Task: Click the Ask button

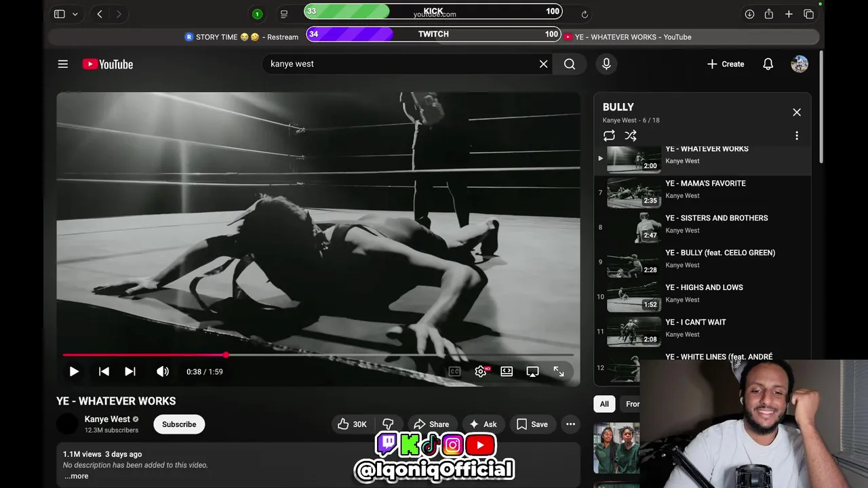Action: coord(483,424)
